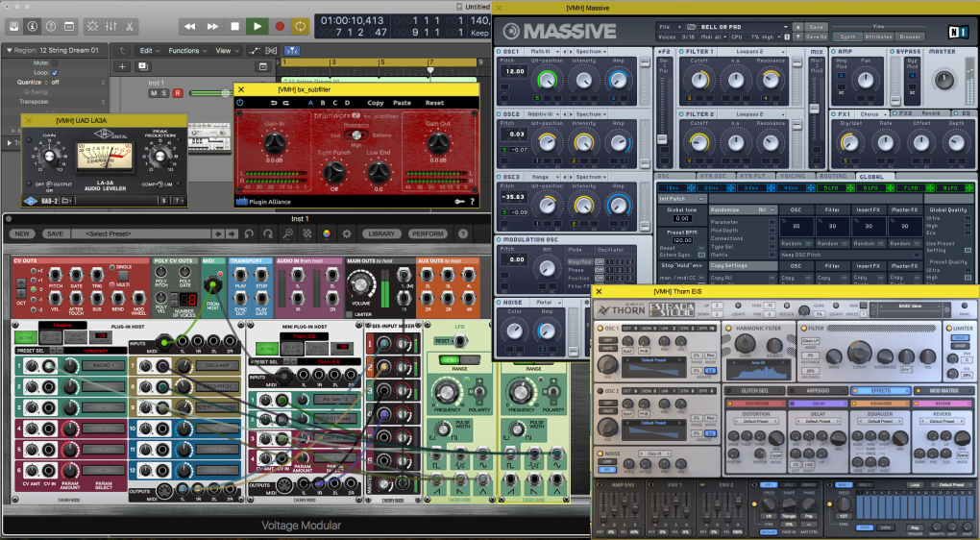
Task: Toggle the region Loop checkbox
Action: pos(55,72)
